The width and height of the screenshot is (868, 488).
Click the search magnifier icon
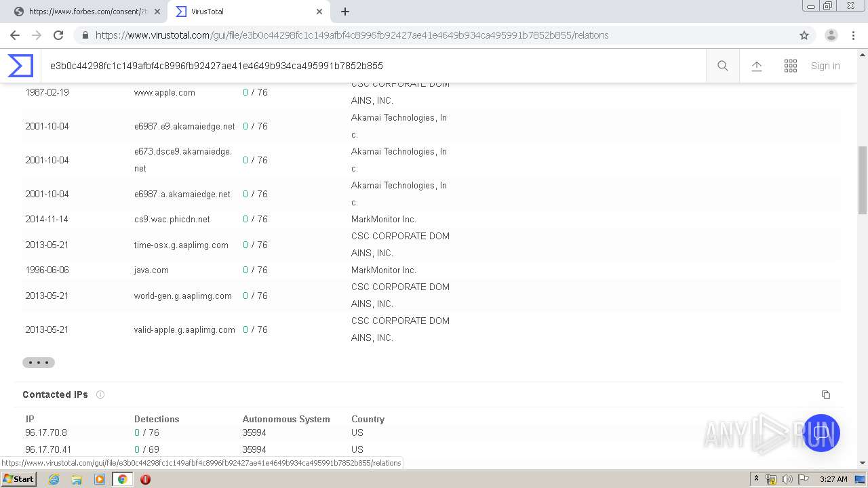click(x=723, y=66)
